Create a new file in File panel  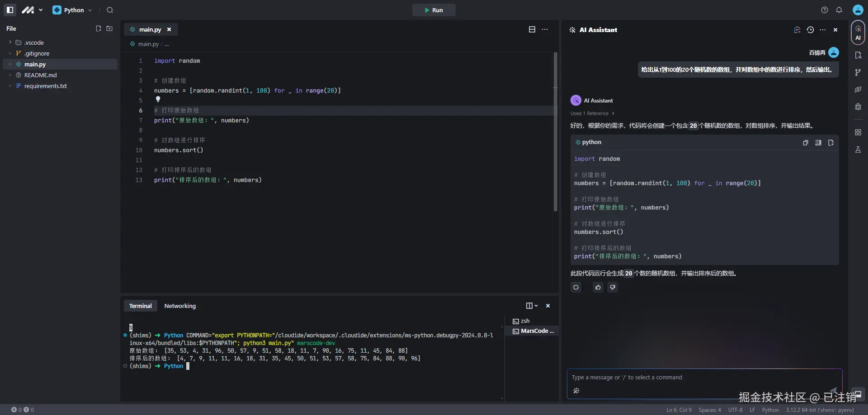99,28
